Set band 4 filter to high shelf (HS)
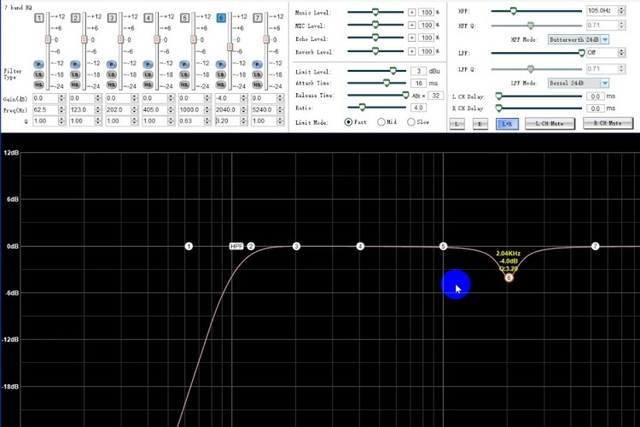The height and width of the screenshot is (427, 640). tap(148, 85)
